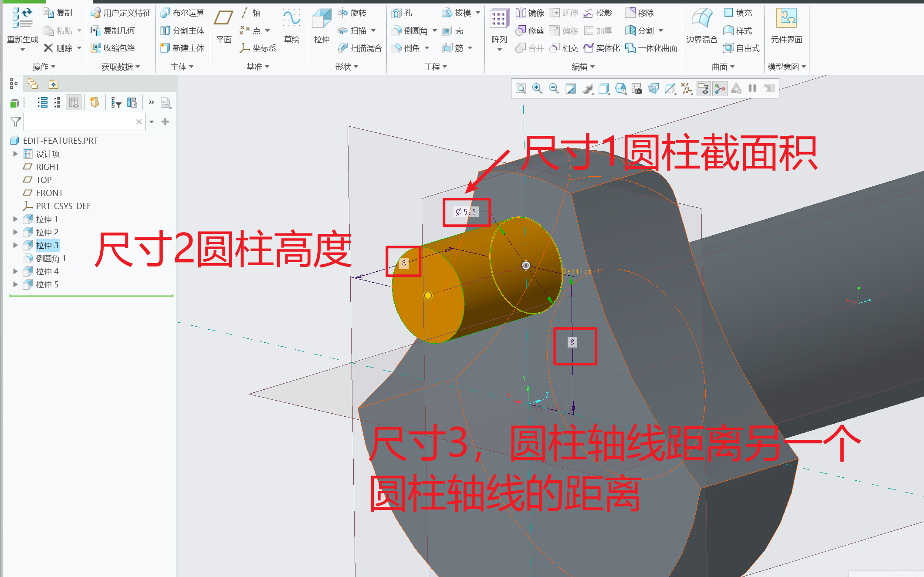924x577 pixels.
Task: Toggle spin center display in view toolbar
Action: point(720,88)
